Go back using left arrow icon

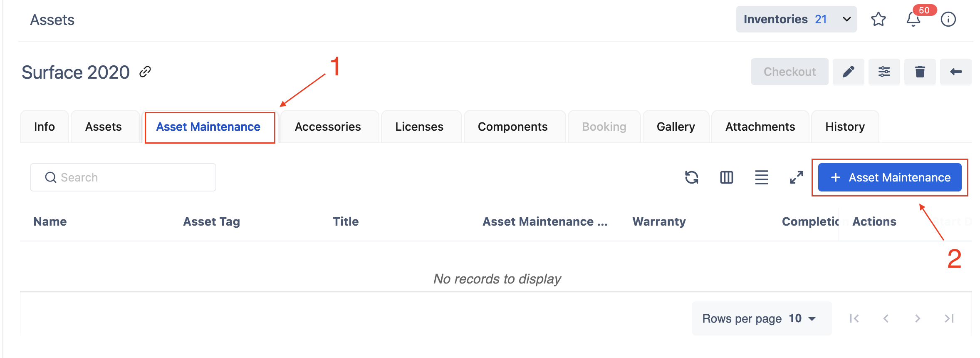(955, 72)
